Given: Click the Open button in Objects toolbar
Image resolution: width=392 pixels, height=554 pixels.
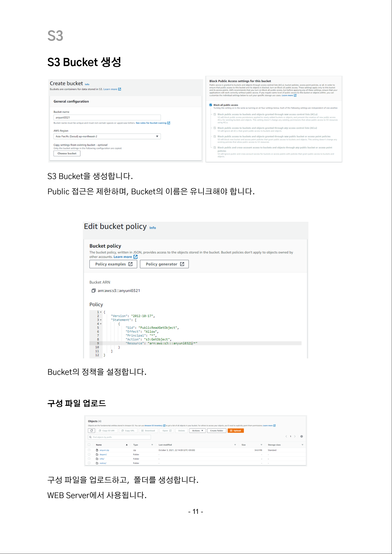Looking at the screenshot, I should coord(167,431).
